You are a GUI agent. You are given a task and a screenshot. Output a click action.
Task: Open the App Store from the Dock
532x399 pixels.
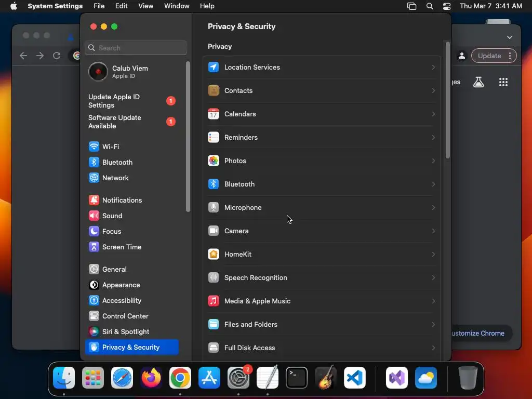(209, 378)
